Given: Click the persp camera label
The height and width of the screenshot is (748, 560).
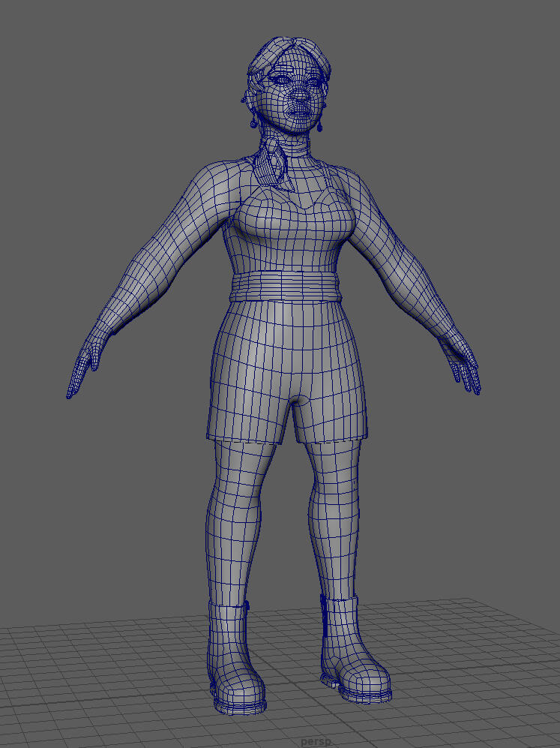Looking at the screenshot, I should click(315, 742).
